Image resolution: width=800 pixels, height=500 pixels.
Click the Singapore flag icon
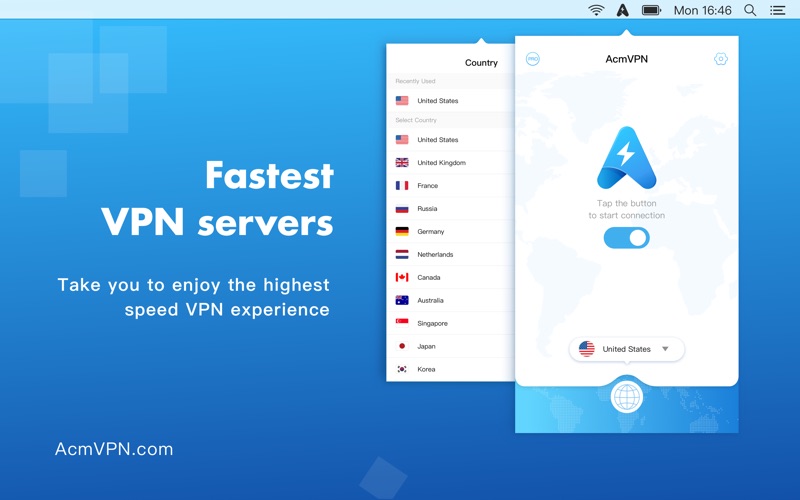(402, 321)
